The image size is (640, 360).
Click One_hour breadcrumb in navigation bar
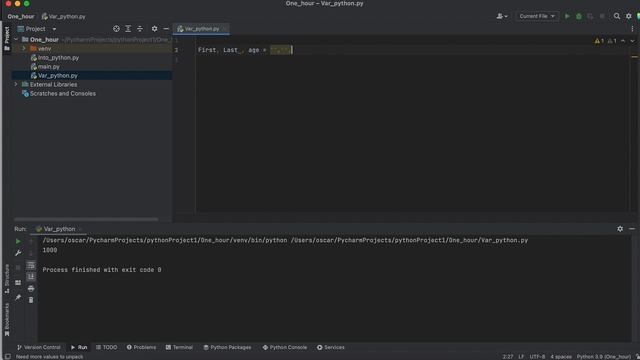tap(21, 17)
